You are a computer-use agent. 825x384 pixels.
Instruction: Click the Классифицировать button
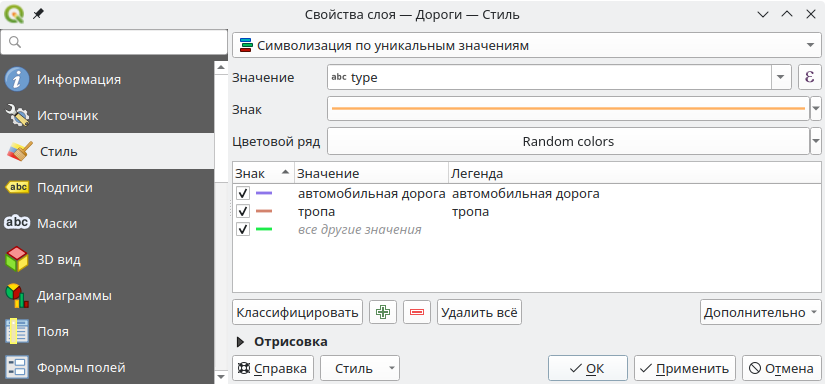297,312
